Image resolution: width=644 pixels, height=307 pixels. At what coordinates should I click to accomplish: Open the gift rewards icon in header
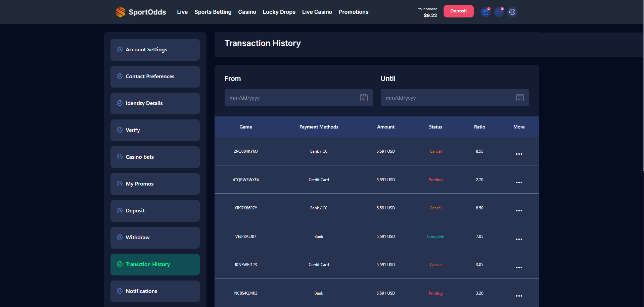click(485, 12)
